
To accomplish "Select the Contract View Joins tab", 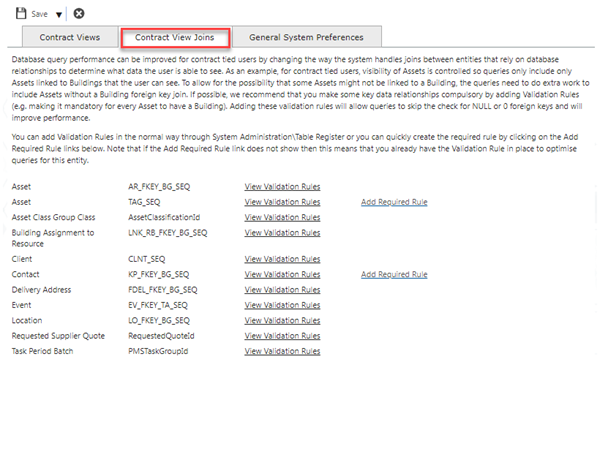I will tap(176, 38).
